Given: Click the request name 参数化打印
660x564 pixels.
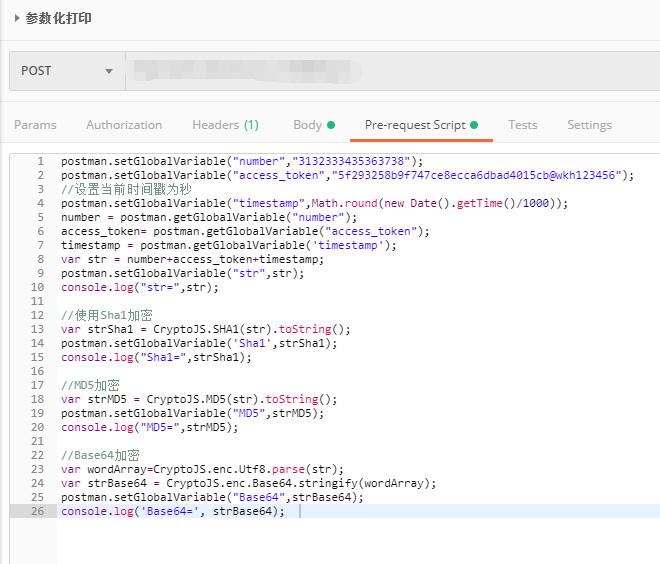Looking at the screenshot, I should coord(59,18).
